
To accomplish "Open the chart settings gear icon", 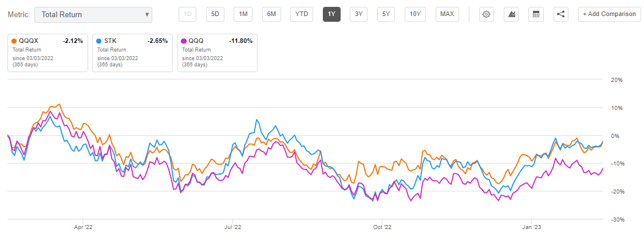I will coord(486,14).
